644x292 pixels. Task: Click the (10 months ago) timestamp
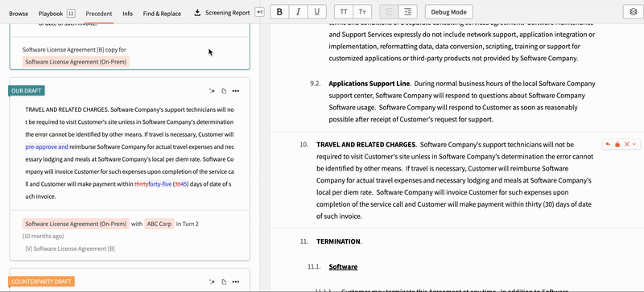(x=43, y=236)
